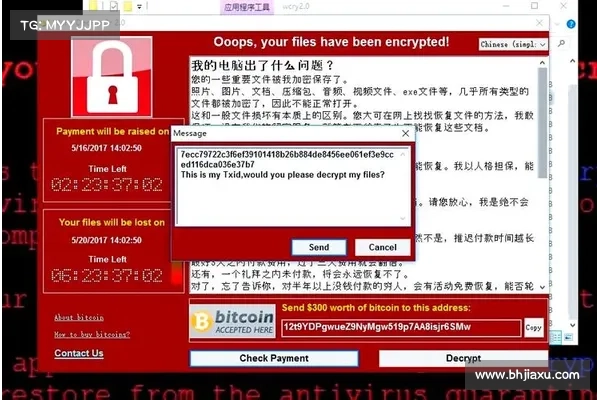Image resolution: width=600 pixels, height=400 pixels.
Task: Open the Chinese (simpl language dropdown
Action: pos(513,44)
